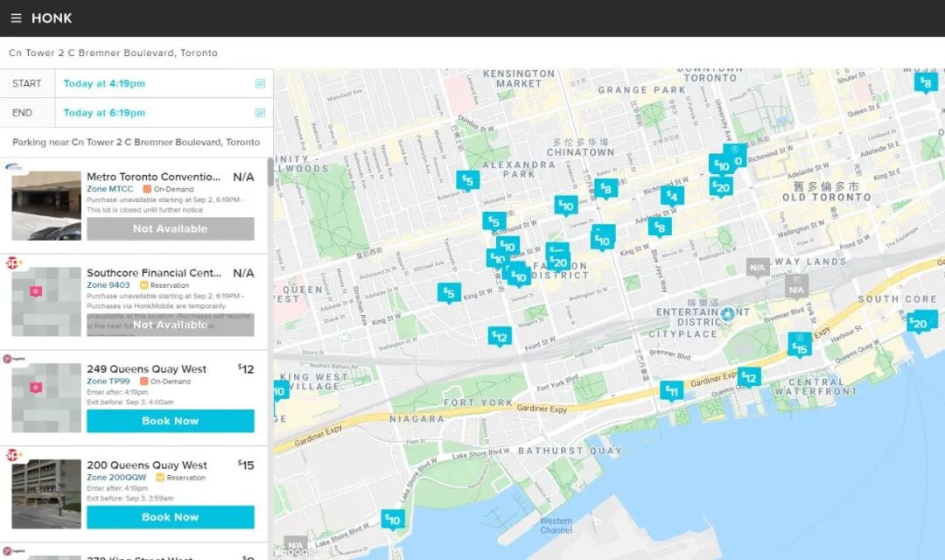
Task: Click the Google logo on map
Action: [297, 551]
